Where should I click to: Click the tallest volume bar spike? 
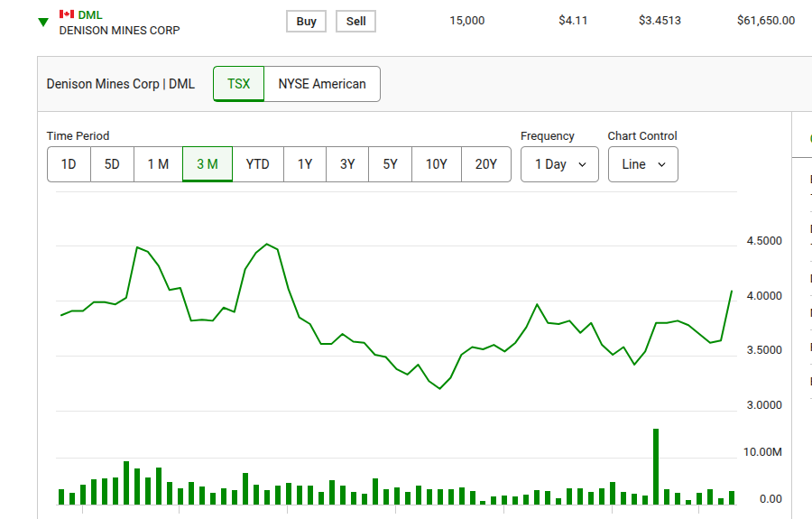pyautogui.click(x=656, y=467)
